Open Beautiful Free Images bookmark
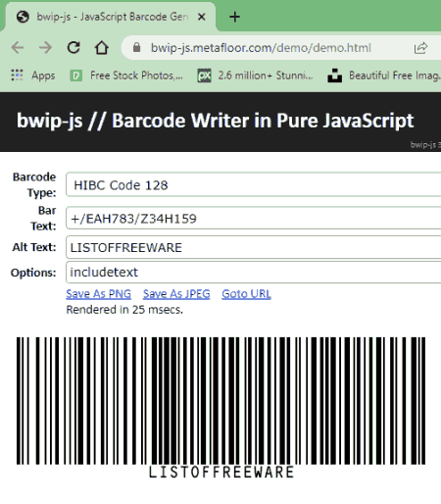Screen dimensions: 441x504 384,76
